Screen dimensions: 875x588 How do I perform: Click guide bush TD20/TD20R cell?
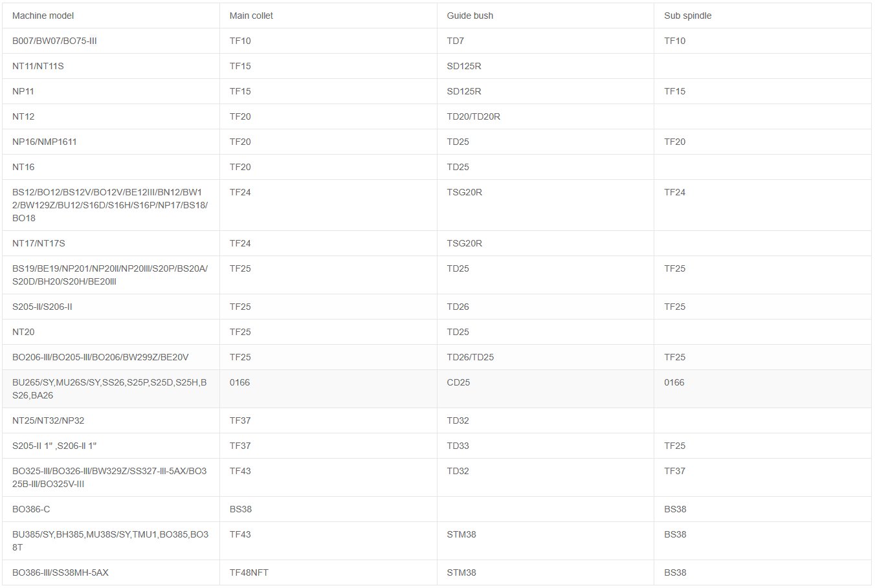pos(546,116)
